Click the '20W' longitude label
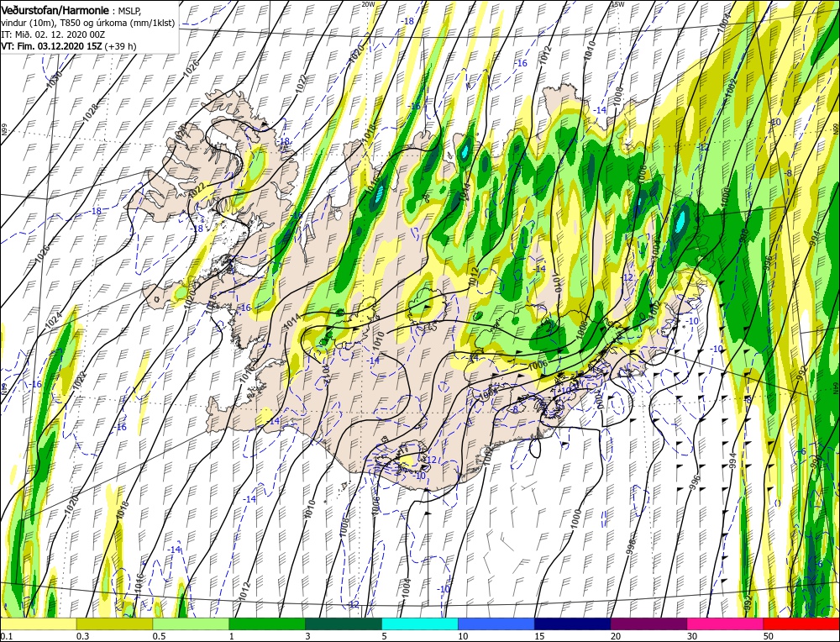The height and width of the screenshot is (642, 840). (368, 4)
